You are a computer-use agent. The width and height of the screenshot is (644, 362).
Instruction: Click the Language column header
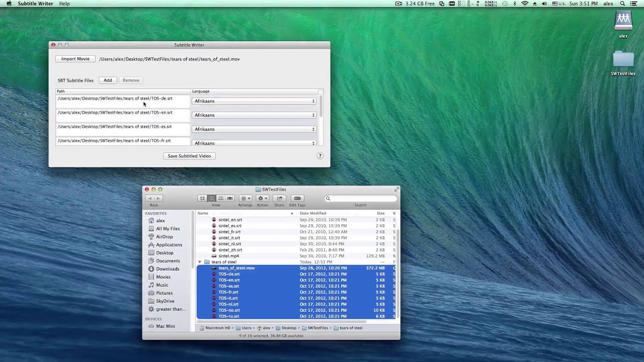click(255, 92)
